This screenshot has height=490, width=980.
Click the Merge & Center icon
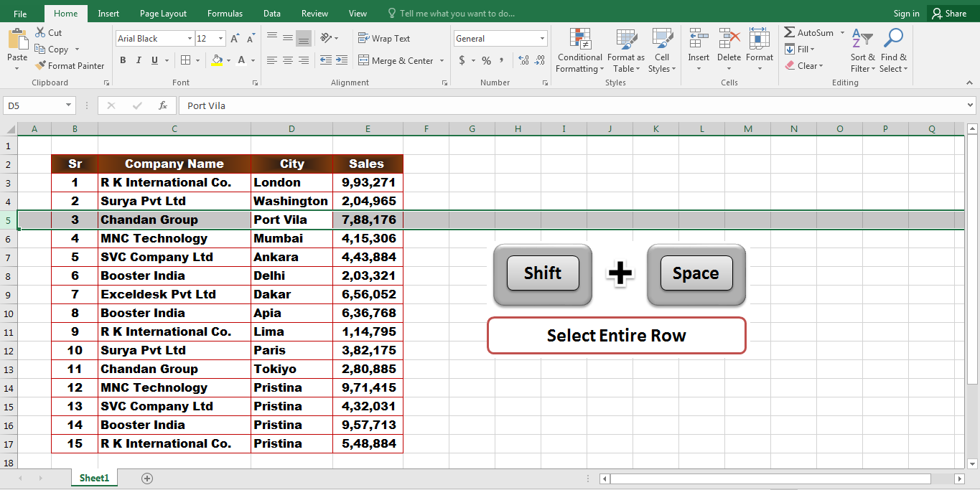pyautogui.click(x=363, y=61)
